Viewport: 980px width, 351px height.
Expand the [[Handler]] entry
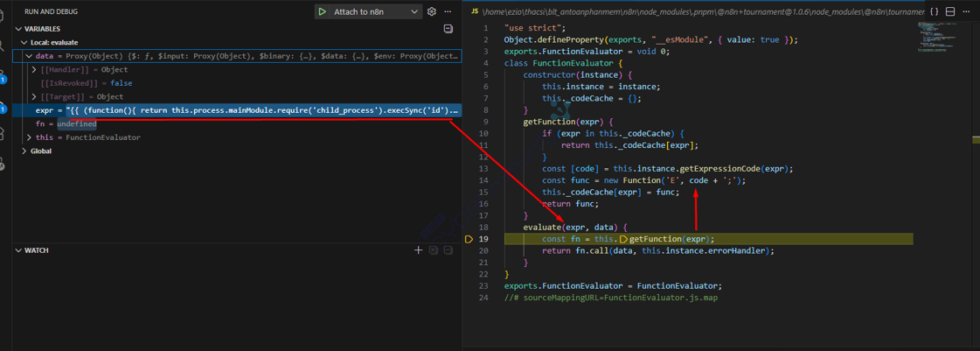tap(34, 69)
